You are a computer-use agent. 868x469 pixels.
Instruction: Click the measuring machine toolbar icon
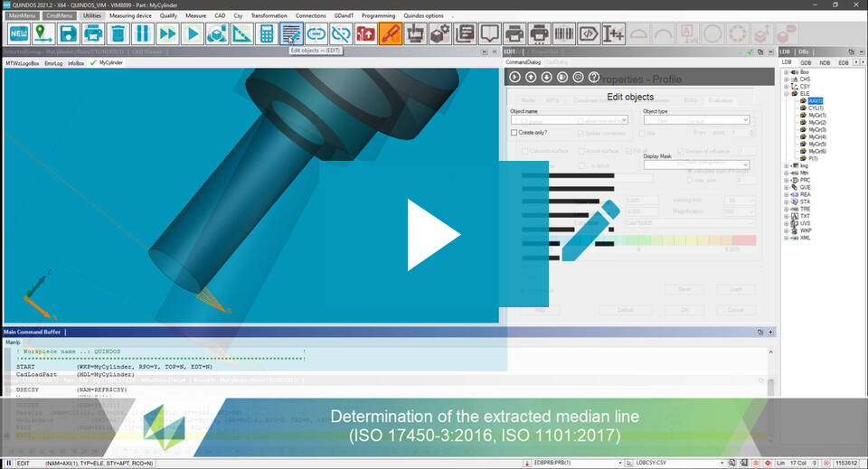pyautogui.click(x=415, y=33)
